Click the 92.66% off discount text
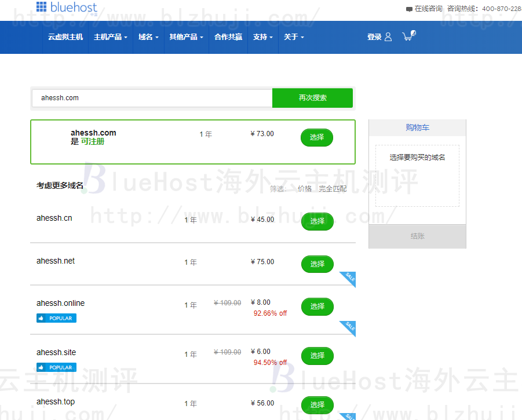The image size is (522, 420). tap(270, 313)
